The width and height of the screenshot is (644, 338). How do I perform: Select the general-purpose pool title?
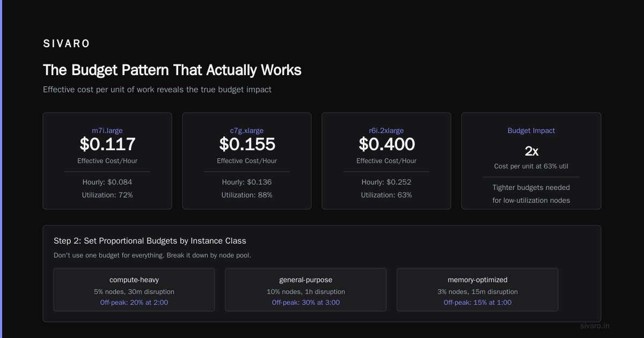[x=306, y=280]
